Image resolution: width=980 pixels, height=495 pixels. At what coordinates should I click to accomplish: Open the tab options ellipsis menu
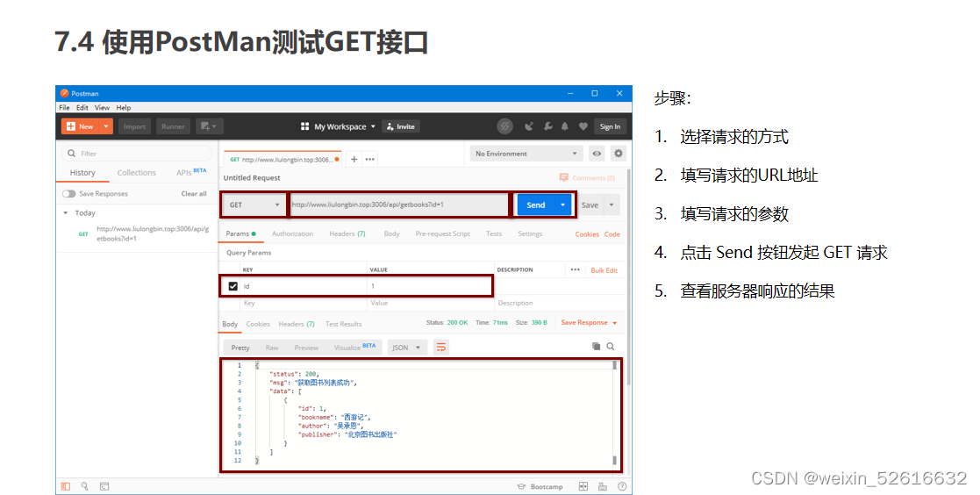[x=370, y=160]
